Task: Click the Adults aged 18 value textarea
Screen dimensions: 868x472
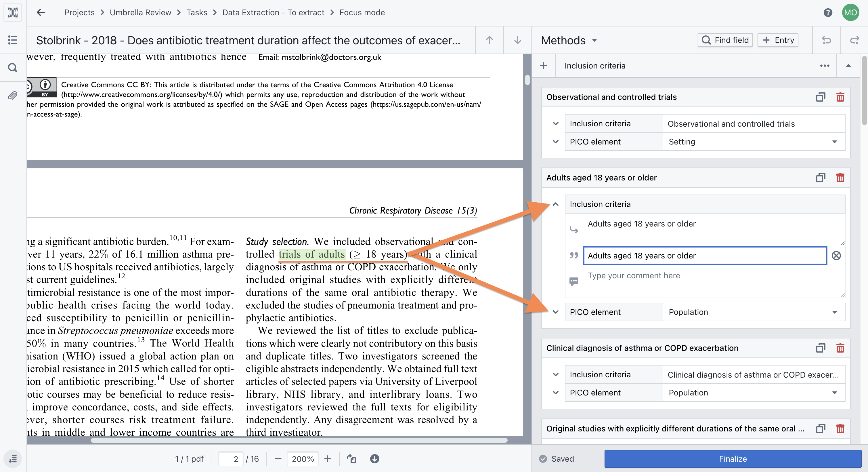Action: tap(714, 230)
